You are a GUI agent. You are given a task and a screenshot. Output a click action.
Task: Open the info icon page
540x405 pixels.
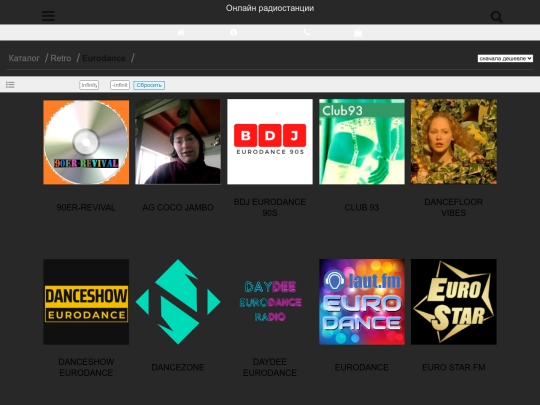(x=233, y=32)
